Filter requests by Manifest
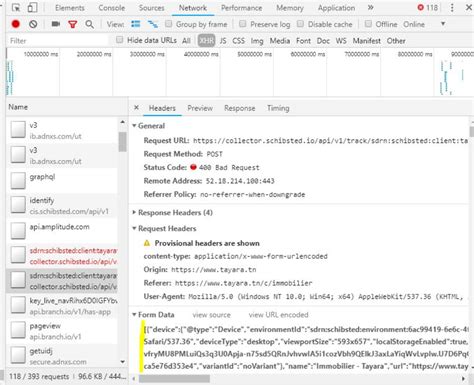Screen dimensions: 474x385 tap(367, 41)
